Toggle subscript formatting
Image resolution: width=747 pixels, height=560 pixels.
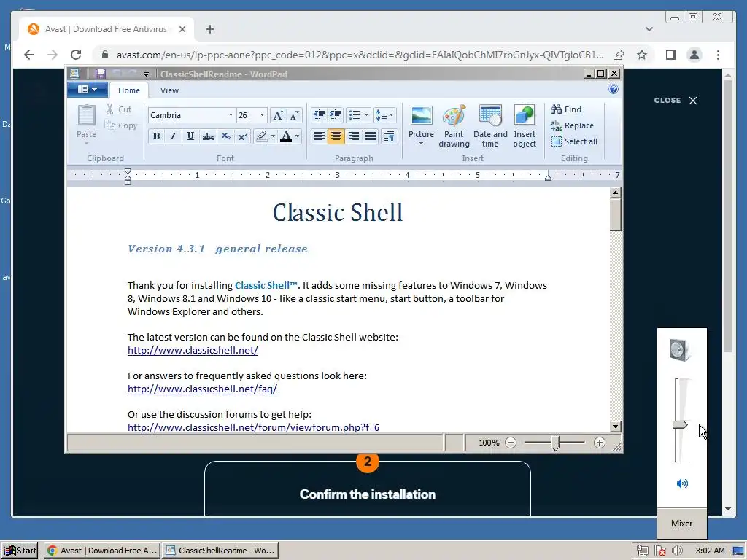(x=226, y=136)
